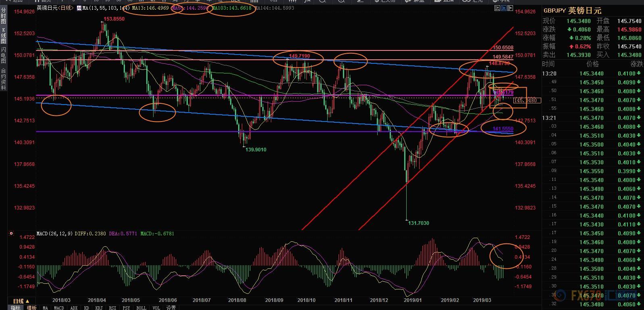The width and height of the screenshot is (644, 310).
Task: Open the 日线 period dropdown
Action: [21, 301]
